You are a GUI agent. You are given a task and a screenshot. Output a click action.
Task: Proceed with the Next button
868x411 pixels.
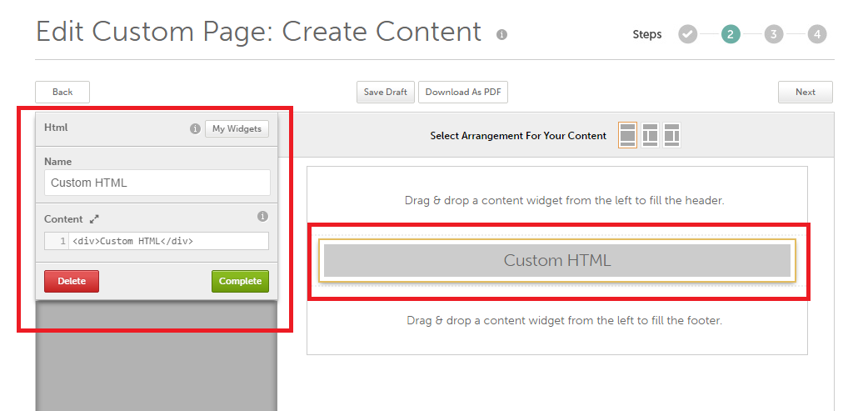[805, 93]
